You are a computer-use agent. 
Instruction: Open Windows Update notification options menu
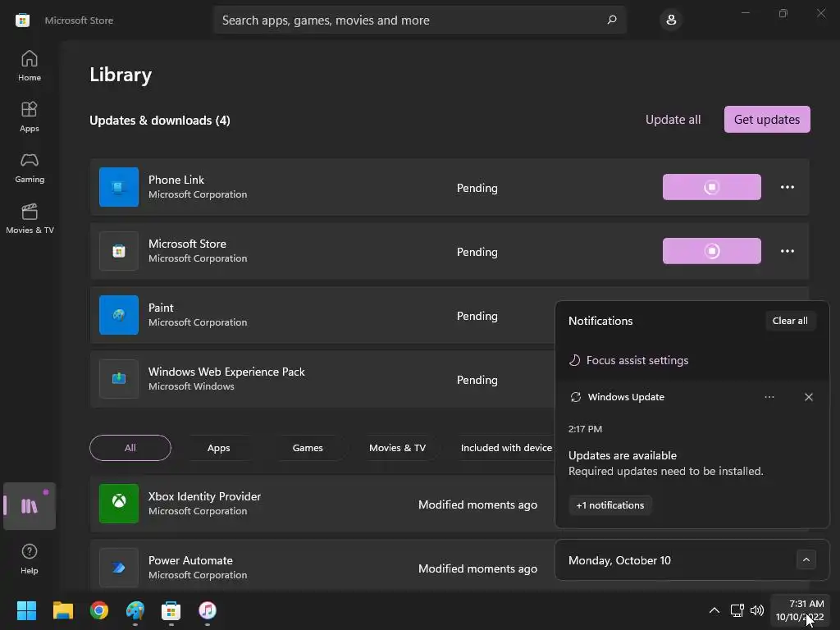point(769,397)
